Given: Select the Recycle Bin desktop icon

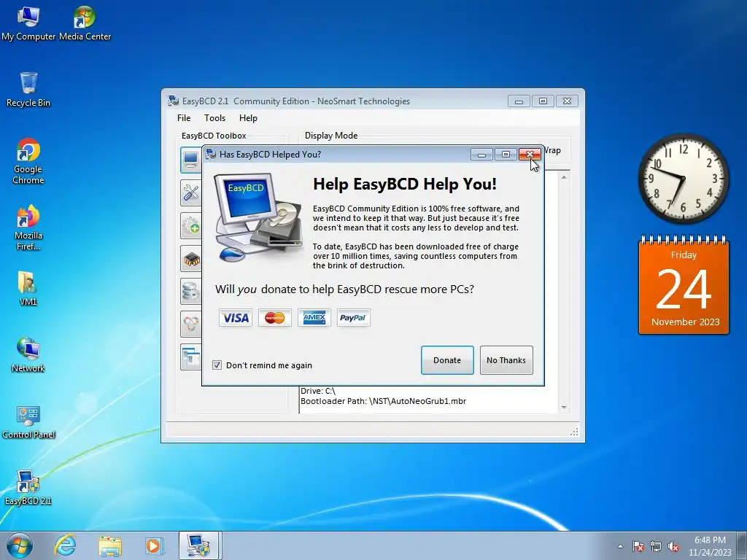Looking at the screenshot, I should (x=28, y=90).
